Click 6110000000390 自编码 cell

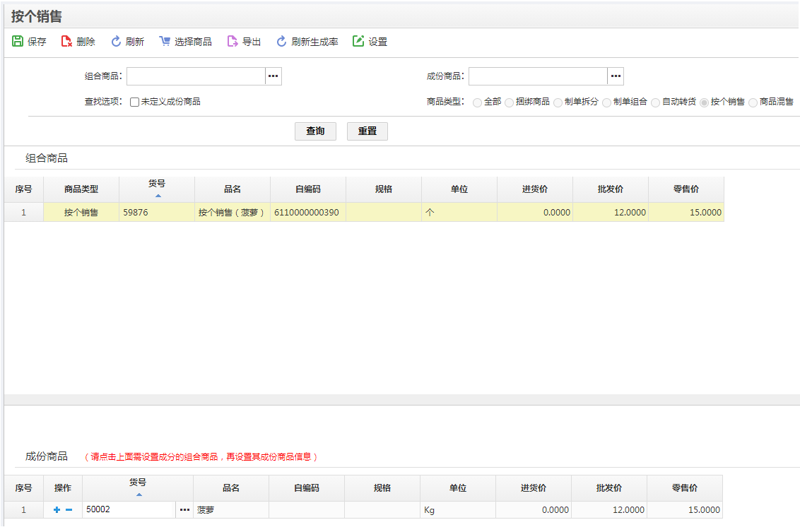click(x=307, y=212)
